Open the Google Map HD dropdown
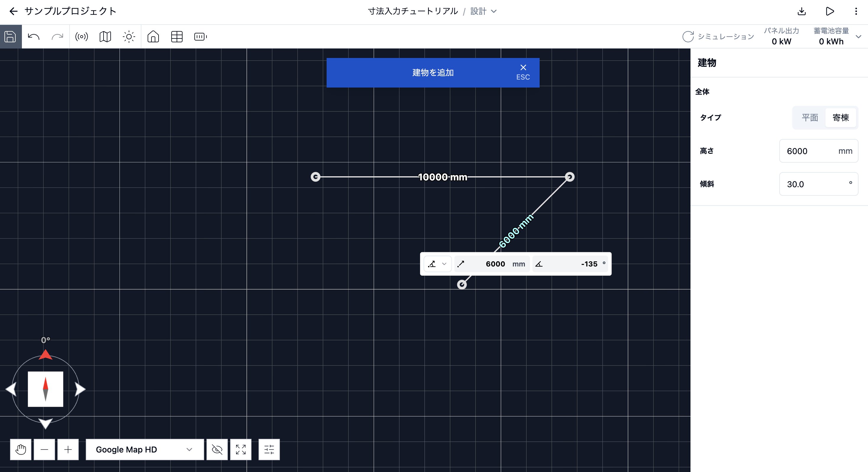This screenshot has height=472, width=868. pos(145,450)
